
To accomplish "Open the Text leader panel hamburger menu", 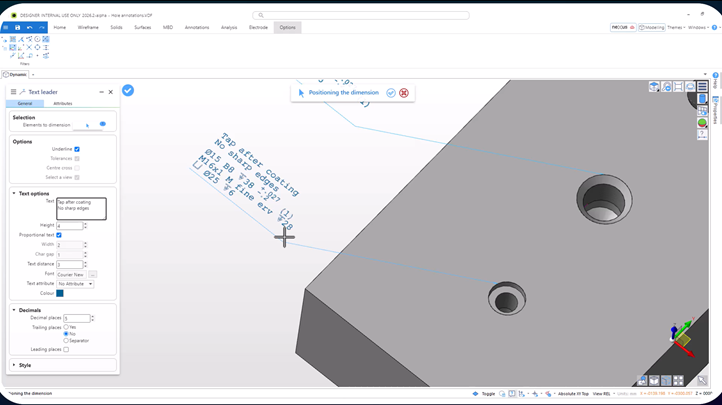I will (13, 92).
